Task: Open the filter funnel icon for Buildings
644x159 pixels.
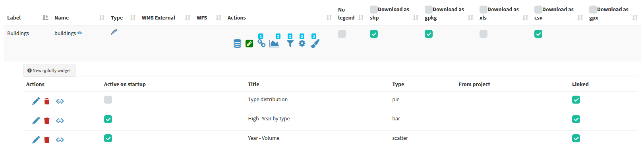Action: click(290, 44)
